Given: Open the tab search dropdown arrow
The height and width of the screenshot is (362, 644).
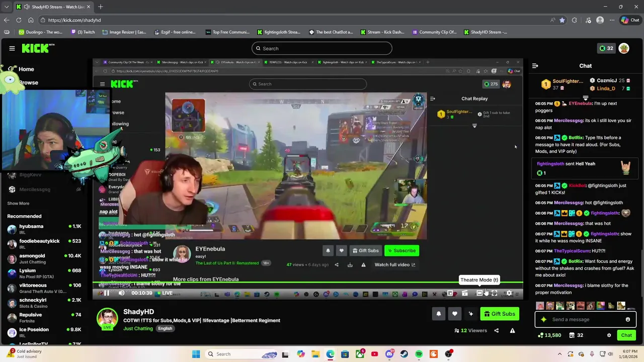Looking at the screenshot, I should [x=6, y=7].
